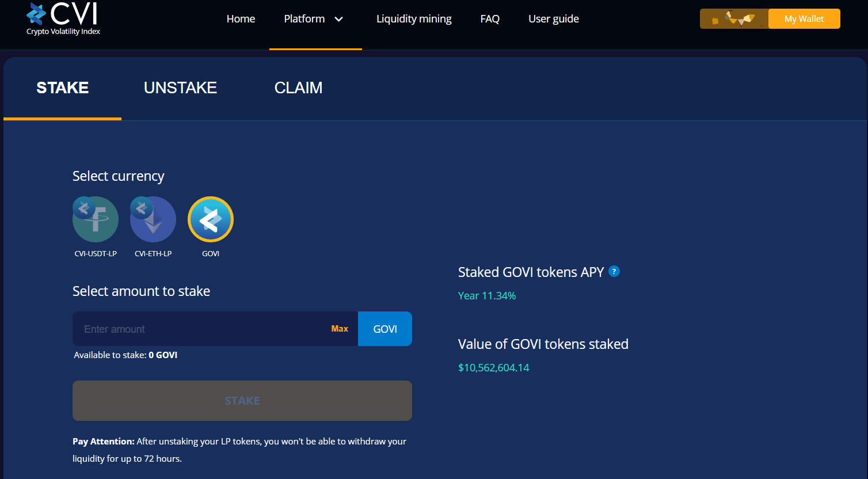Click the 'Select amount to stake' heading
This screenshot has height=479, width=868.
141,291
